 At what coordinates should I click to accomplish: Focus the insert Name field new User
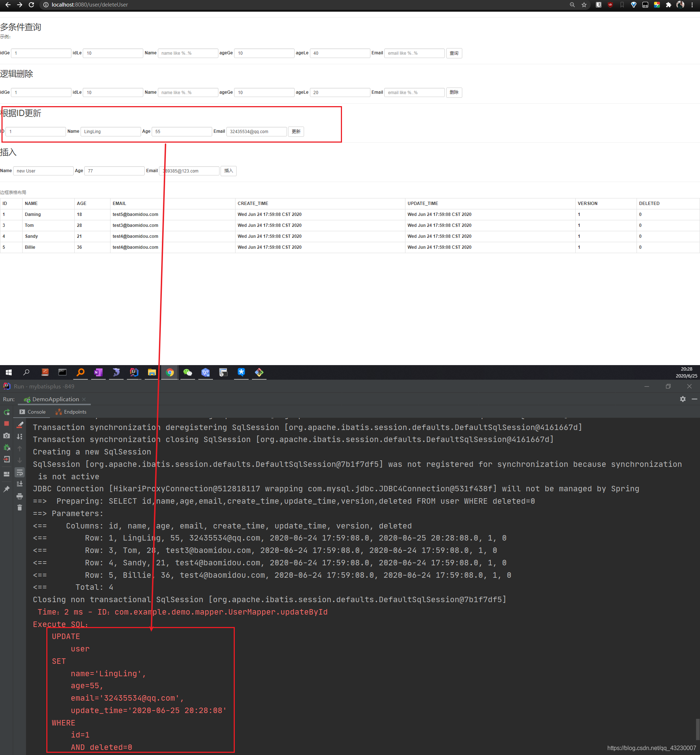point(43,171)
